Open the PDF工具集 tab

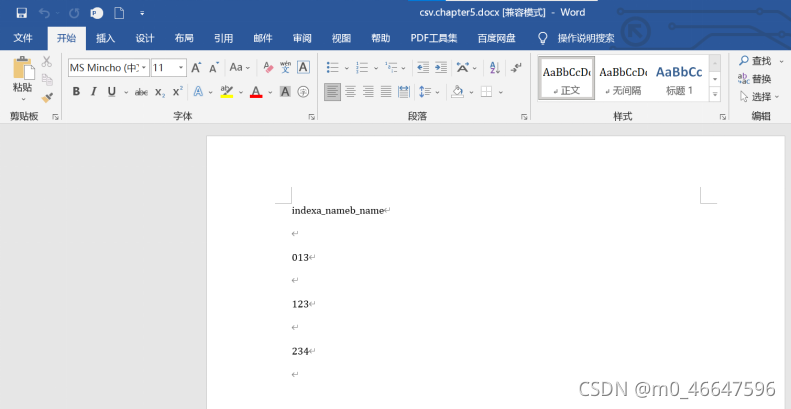click(434, 38)
